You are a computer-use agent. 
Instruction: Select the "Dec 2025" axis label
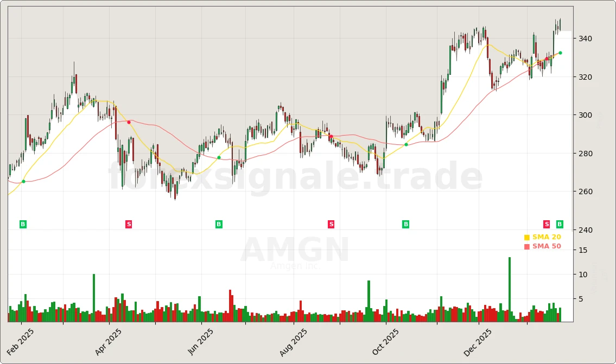coord(478,340)
